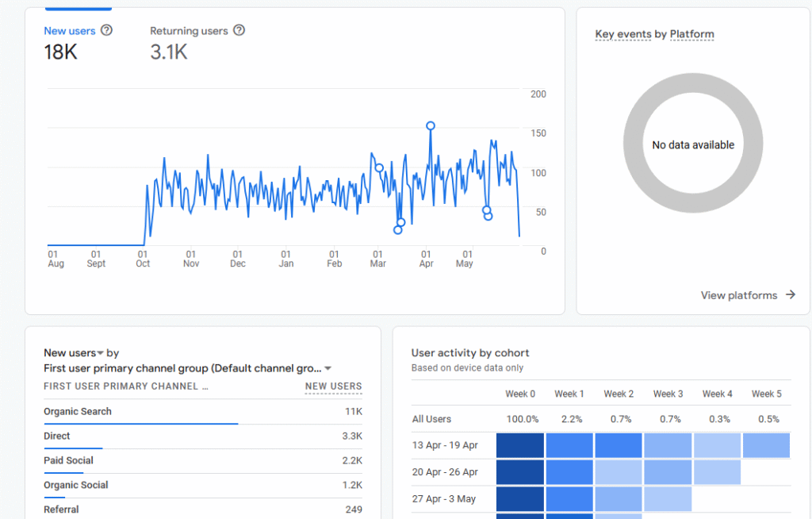The width and height of the screenshot is (812, 519).
Task: Click Week 0 cell for 13 Apr cohort
Action: tap(520, 446)
